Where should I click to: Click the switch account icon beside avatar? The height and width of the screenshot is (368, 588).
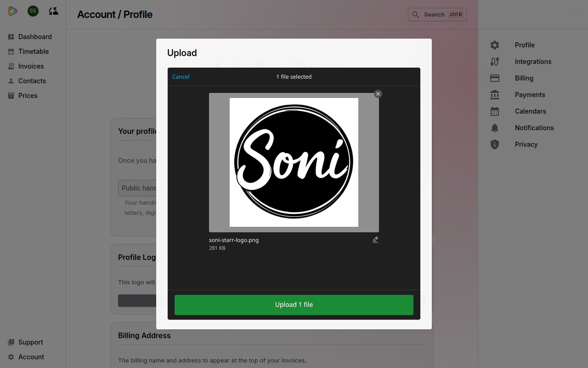pyautogui.click(x=53, y=11)
